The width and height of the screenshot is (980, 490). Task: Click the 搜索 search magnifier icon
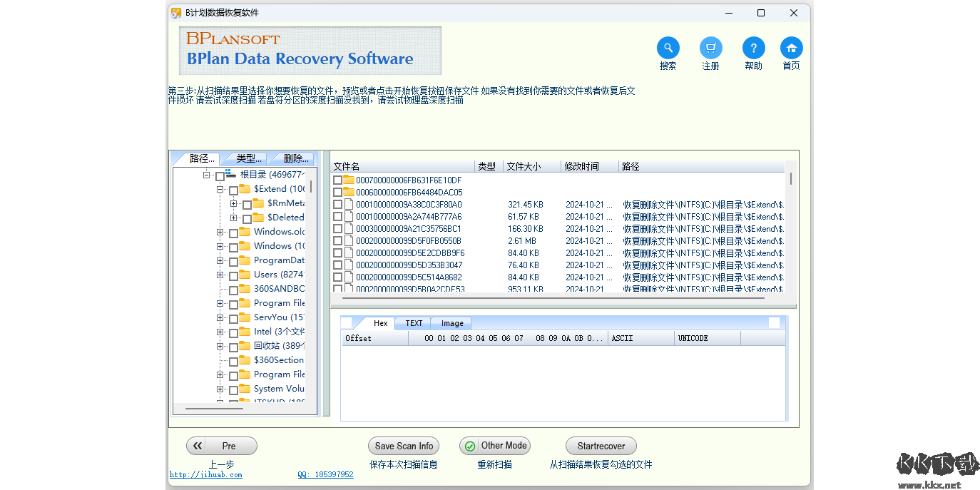pyautogui.click(x=668, y=48)
